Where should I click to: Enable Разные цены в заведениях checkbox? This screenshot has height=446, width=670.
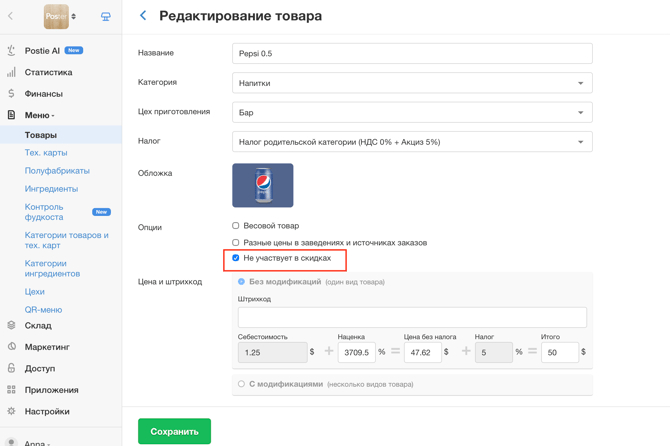(x=235, y=243)
